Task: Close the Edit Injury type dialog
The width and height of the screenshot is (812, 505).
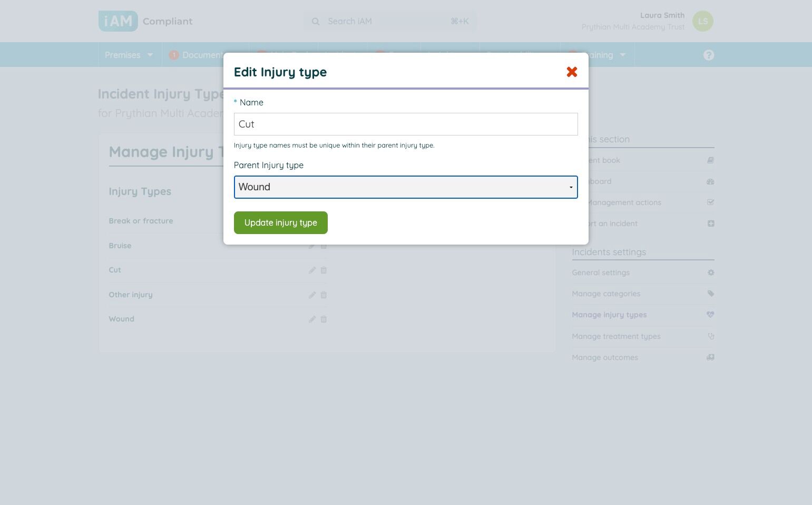Action: pos(572,72)
